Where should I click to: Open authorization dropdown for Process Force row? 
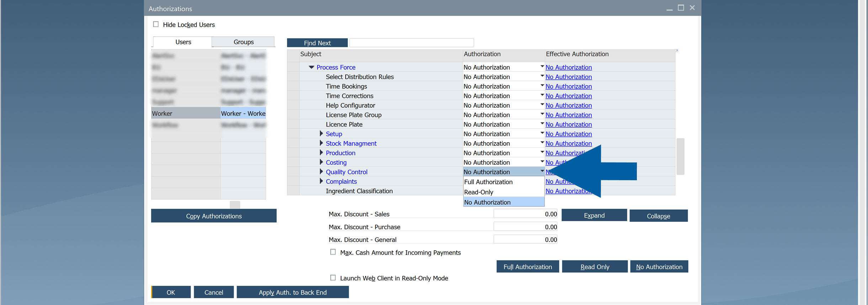click(542, 66)
